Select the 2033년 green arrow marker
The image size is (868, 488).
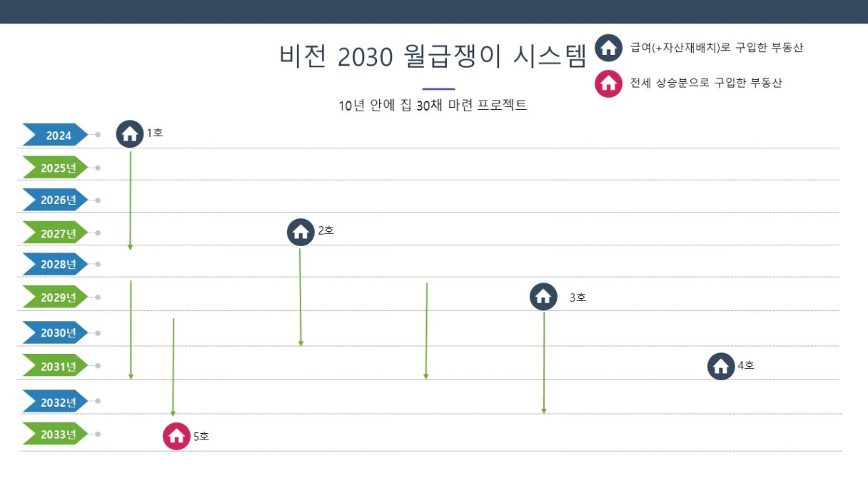[56, 434]
